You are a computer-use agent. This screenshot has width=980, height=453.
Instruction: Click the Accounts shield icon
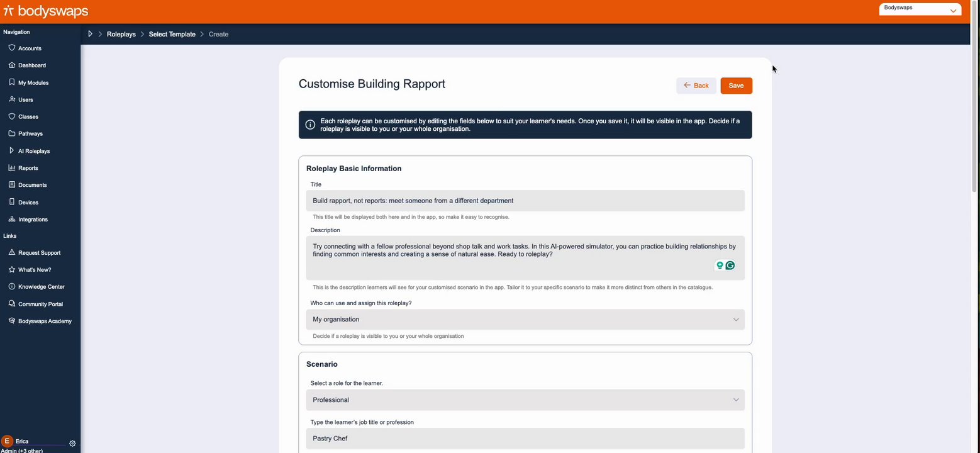12,48
